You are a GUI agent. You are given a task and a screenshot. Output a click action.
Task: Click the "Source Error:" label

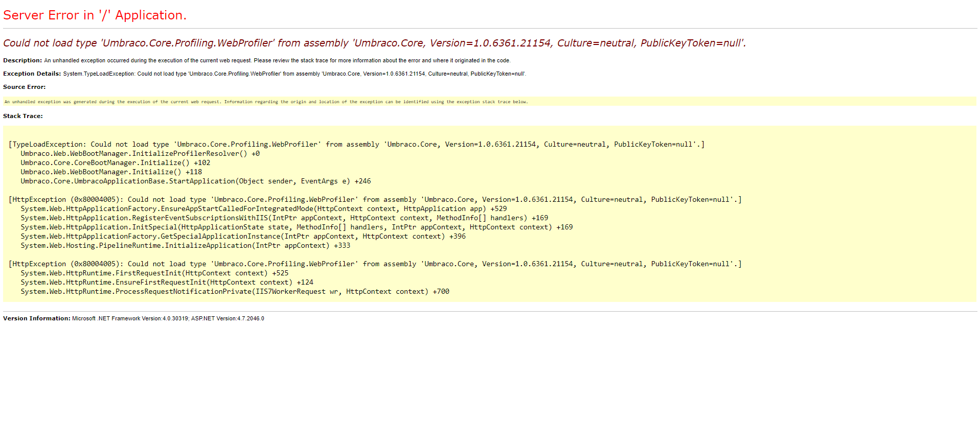coord(24,87)
